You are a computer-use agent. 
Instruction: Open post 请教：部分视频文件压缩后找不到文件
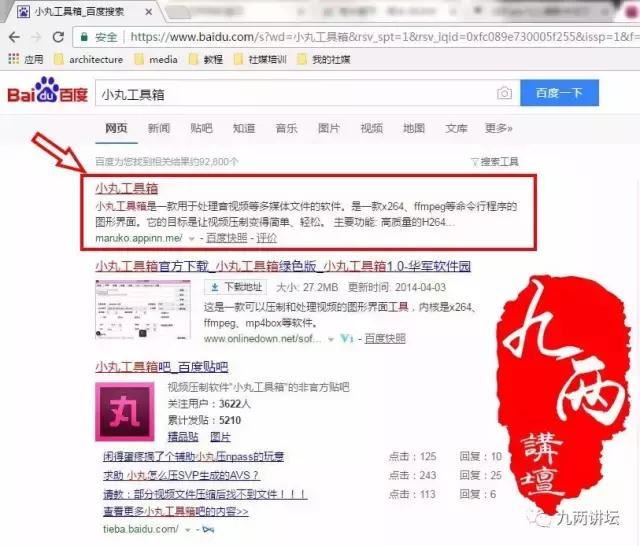[205, 494]
